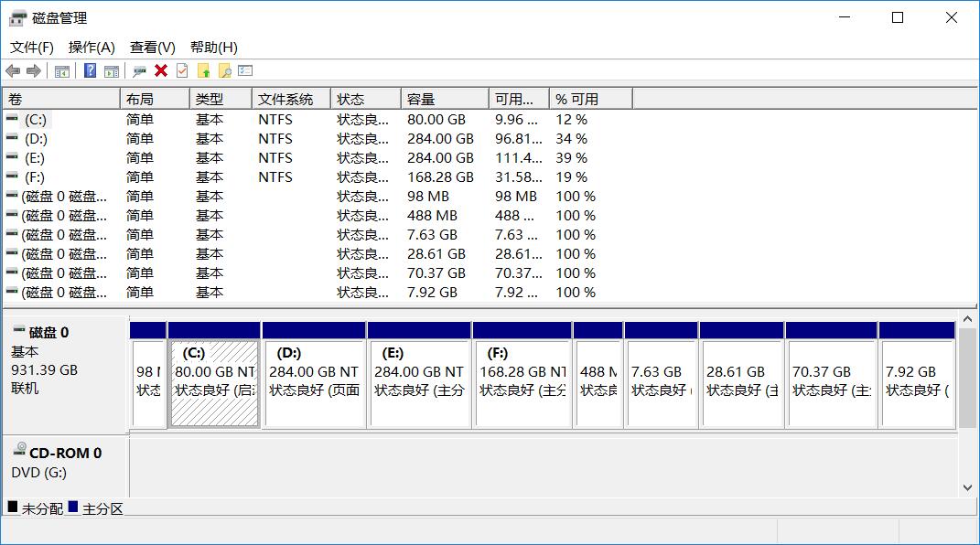Click the red X delete icon
Viewport: 980px width, 545px height.
pos(161,70)
